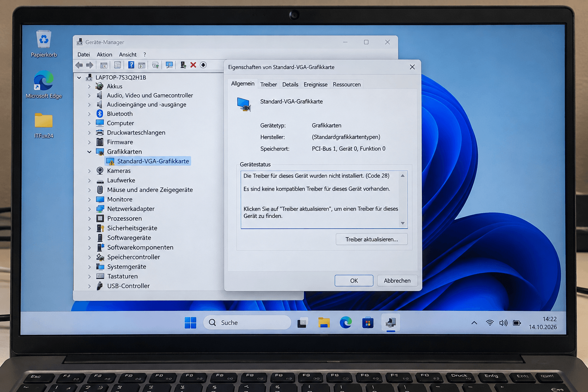Open the Aktion menu
The image size is (588, 392).
(x=105, y=54)
